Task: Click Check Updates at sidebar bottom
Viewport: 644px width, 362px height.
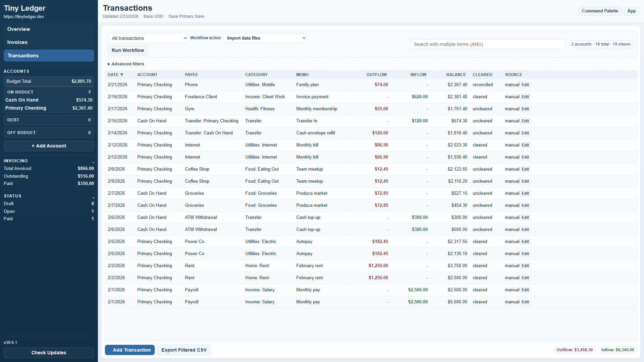Action: point(49,353)
